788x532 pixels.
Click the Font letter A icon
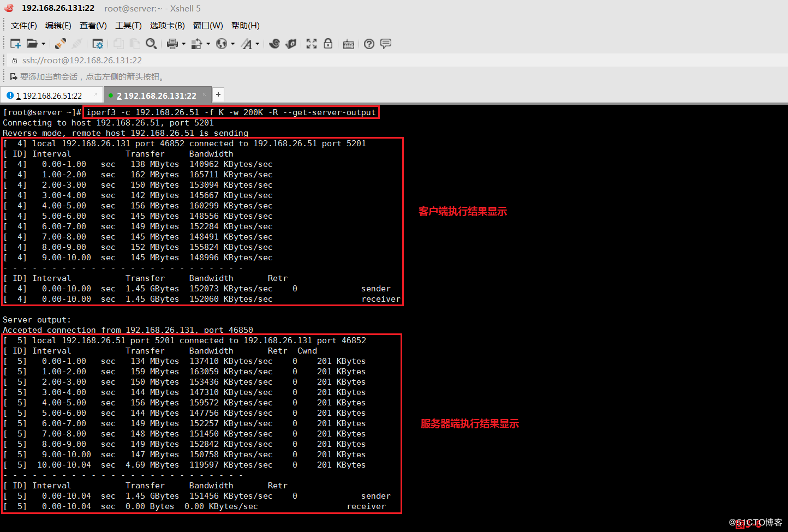point(247,44)
